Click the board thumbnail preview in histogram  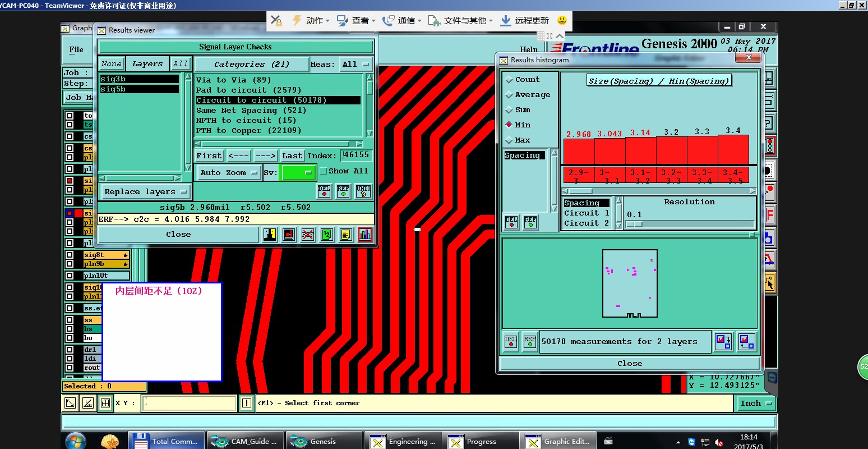click(x=630, y=283)
